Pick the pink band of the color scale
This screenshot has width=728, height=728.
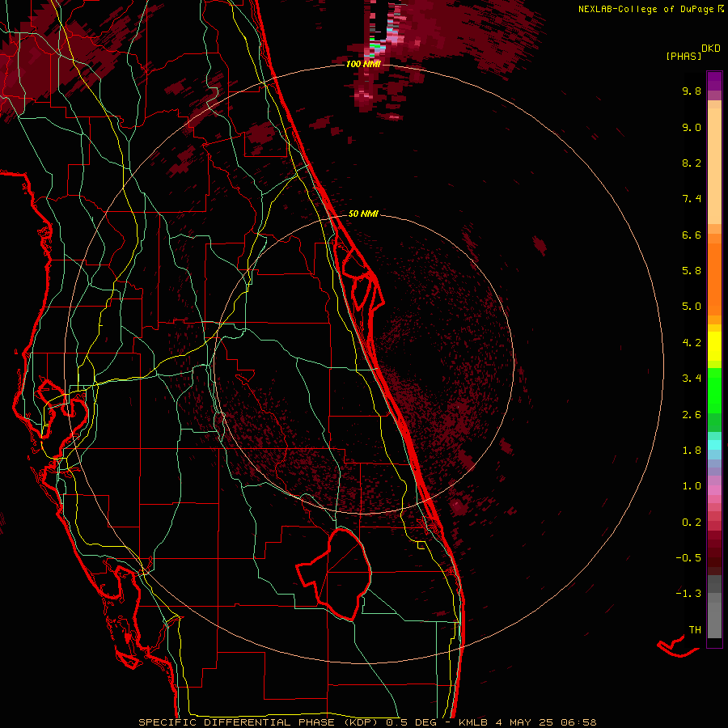pos(714,490)
